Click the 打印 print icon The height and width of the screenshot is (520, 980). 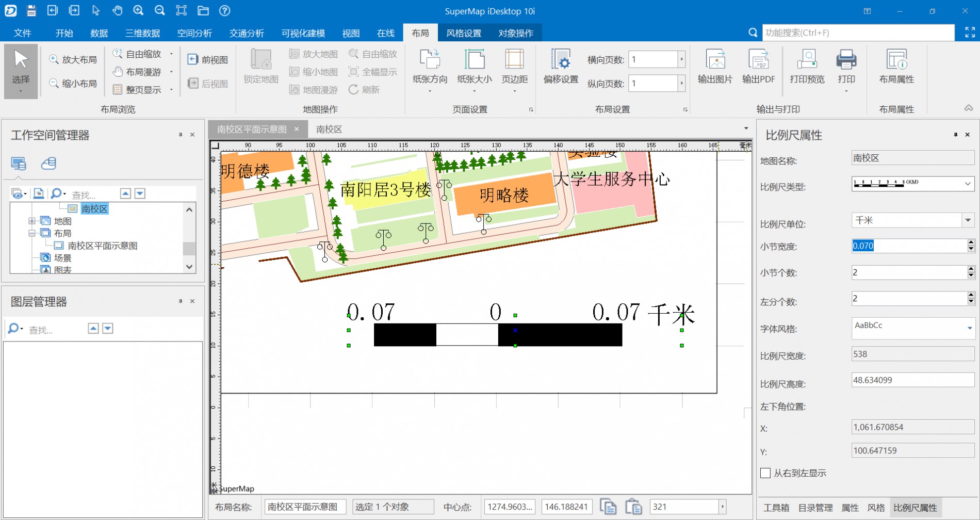846,60
